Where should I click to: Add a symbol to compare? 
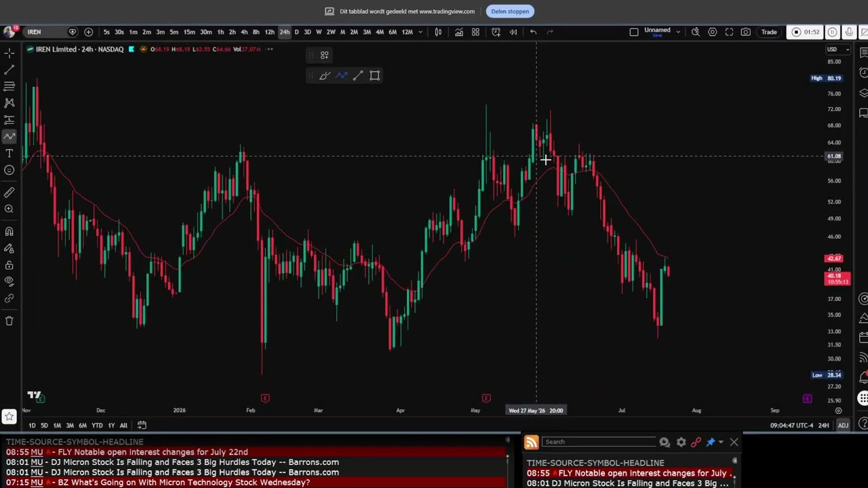(x=88, y=32)
